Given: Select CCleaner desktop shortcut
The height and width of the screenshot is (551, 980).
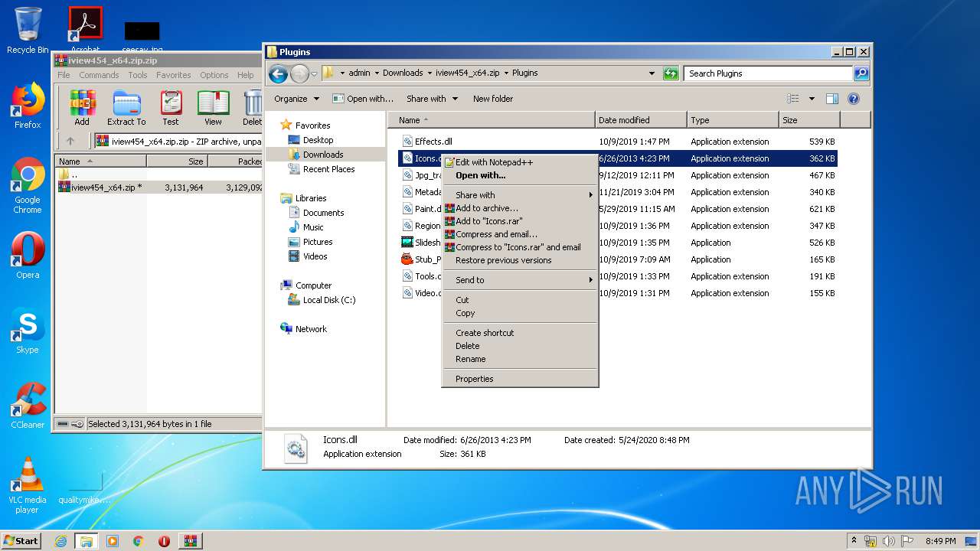Looking at the screenshot, I should click(x=28, y=406).
